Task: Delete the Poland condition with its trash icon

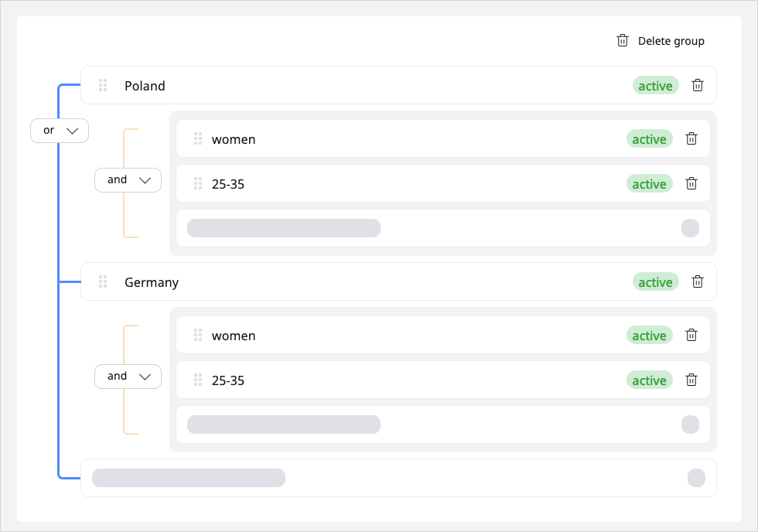Action: click(x=698, y=86)
